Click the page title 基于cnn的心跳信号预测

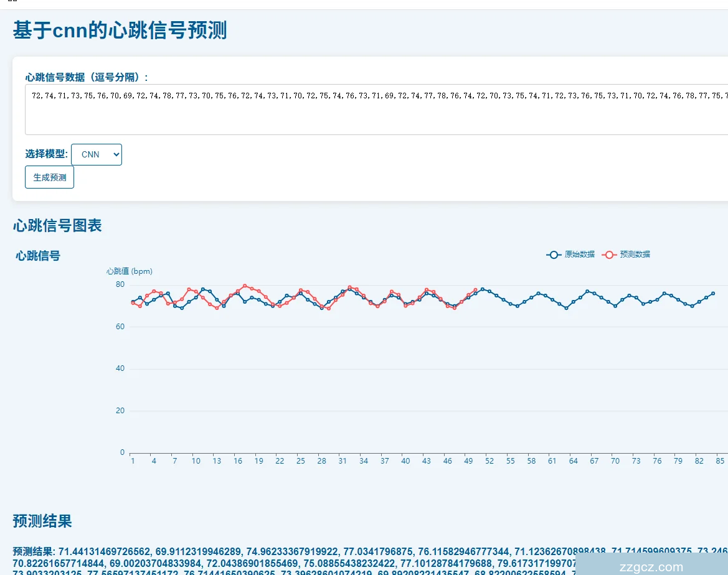click(120, 30)
